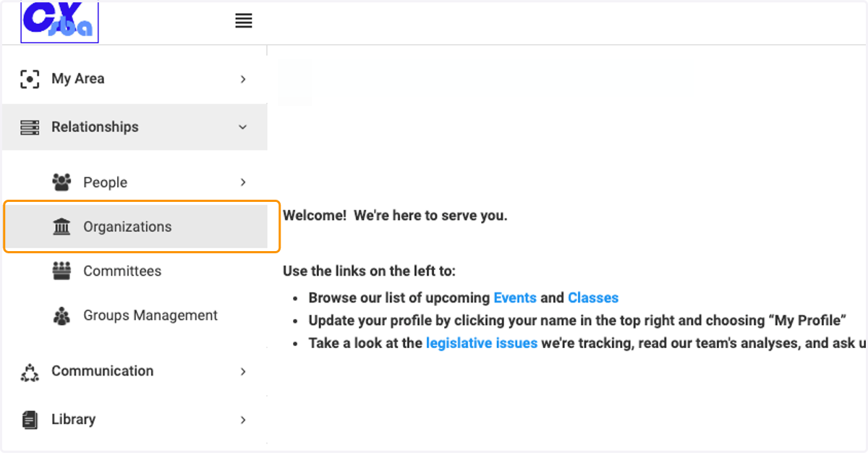
Task: Expand the Communication chevron
Action: click(x=243, y=371)
